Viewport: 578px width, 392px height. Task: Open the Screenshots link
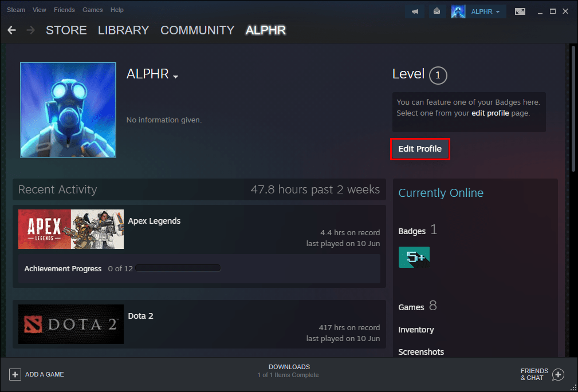421,351
